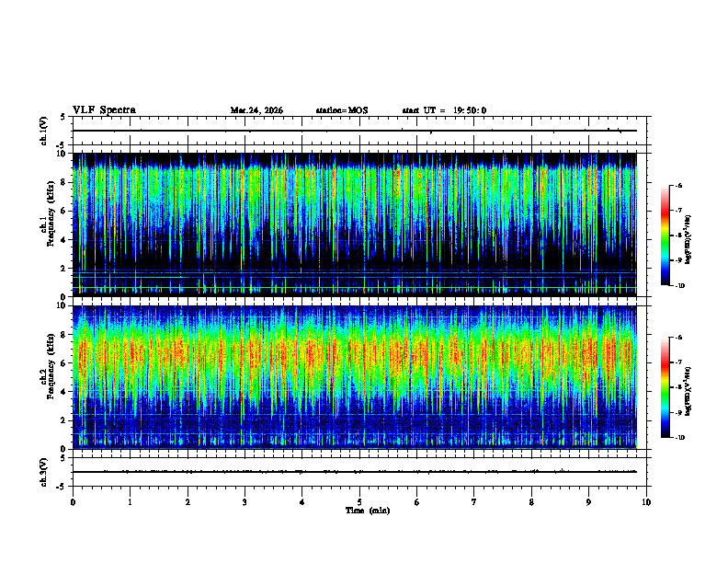The image size is (728, 563).
Task: Click the ch.1 spectrogram color scale bar
Action: (665, 236)
